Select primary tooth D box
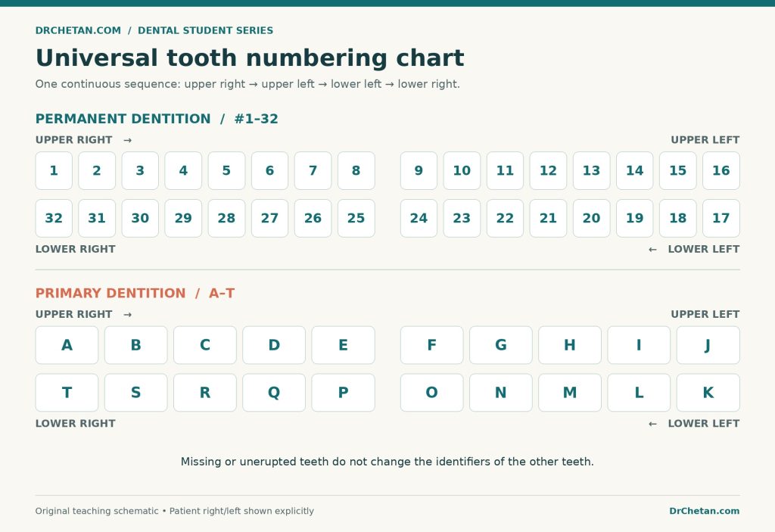Image resolution: width=775 pixels, height=532 pixels. [274, 345]
